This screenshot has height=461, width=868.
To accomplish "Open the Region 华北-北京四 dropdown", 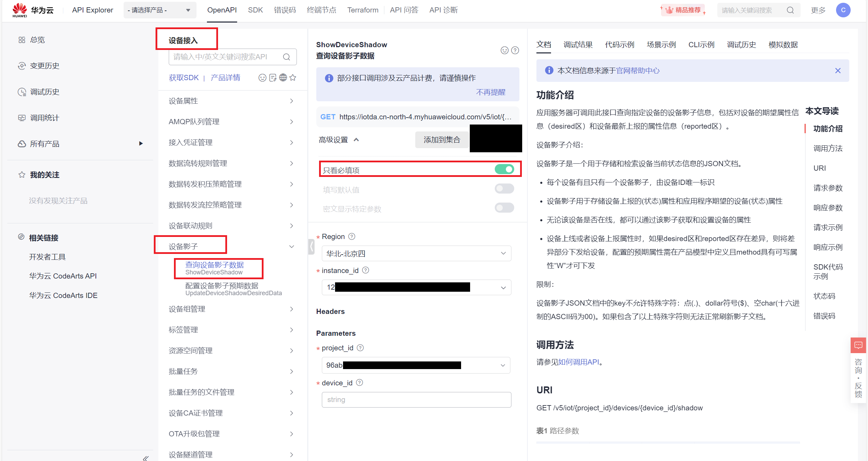I will (x=416, y=254).
